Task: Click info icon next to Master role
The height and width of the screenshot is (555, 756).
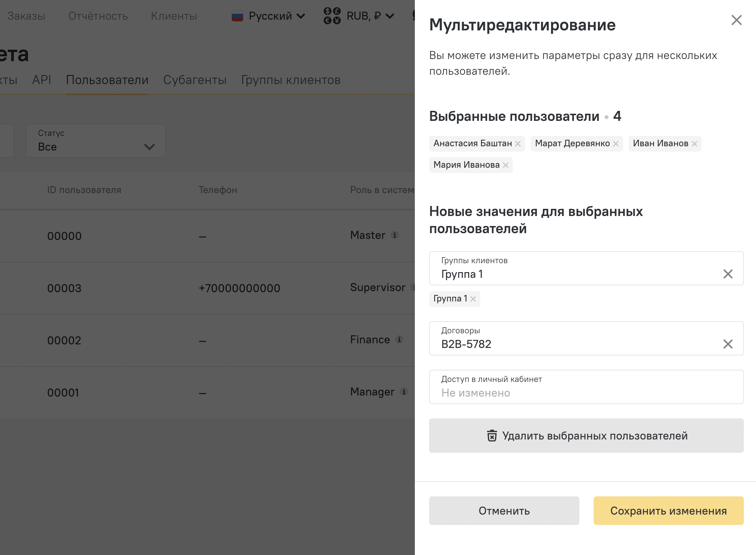Action: point(395,235)
